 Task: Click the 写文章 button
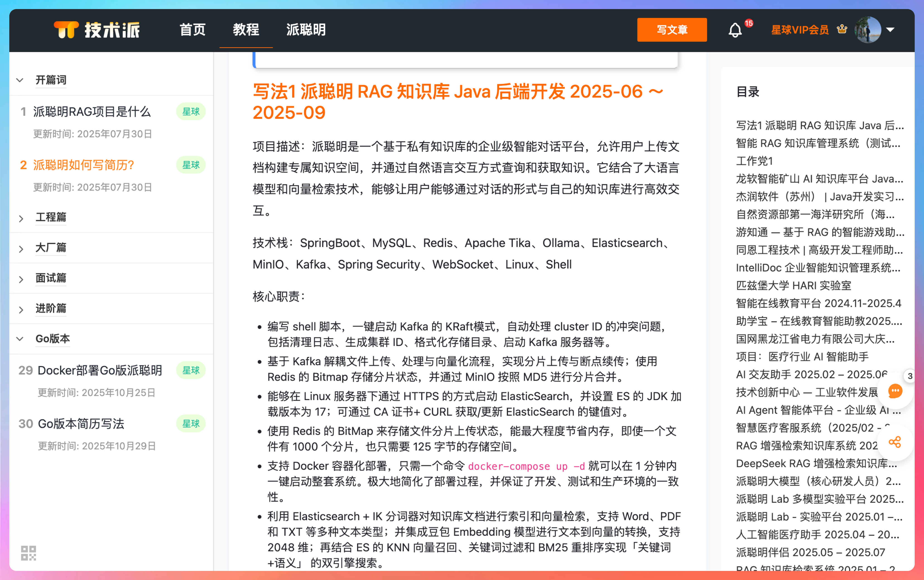pyautogui.click(x=672, y=29)
